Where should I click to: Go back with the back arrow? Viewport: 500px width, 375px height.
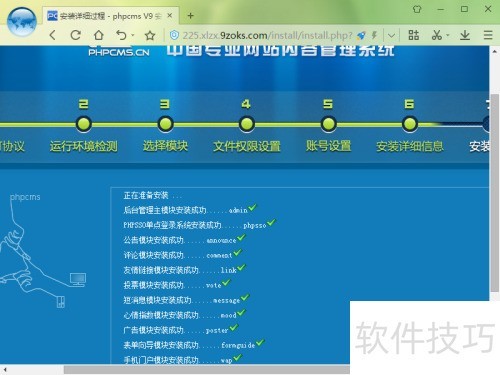[x=53, y=35]
